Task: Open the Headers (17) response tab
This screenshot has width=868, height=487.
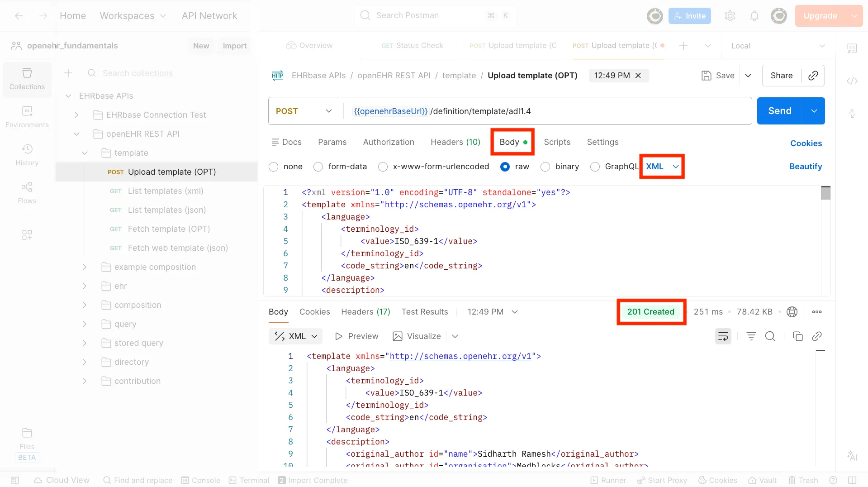Action: click(365, 312)
